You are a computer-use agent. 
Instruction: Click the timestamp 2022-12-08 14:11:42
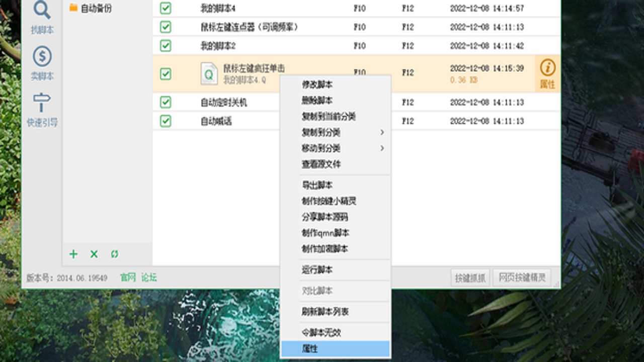tap(487, 46)
